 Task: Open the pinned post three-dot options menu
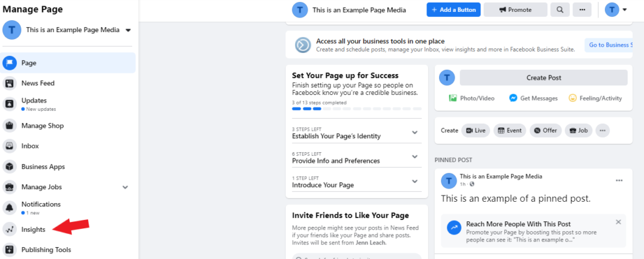619,180
